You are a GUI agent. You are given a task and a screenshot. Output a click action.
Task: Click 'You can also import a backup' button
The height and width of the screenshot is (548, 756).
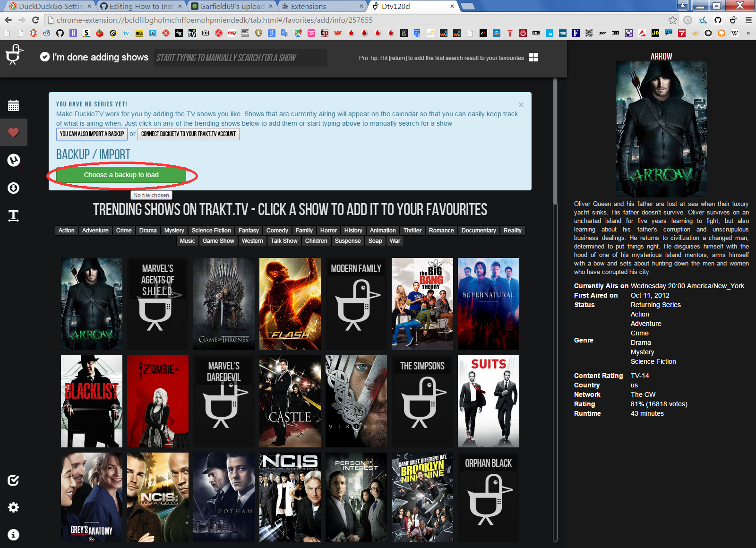click(x=92, y=134)
